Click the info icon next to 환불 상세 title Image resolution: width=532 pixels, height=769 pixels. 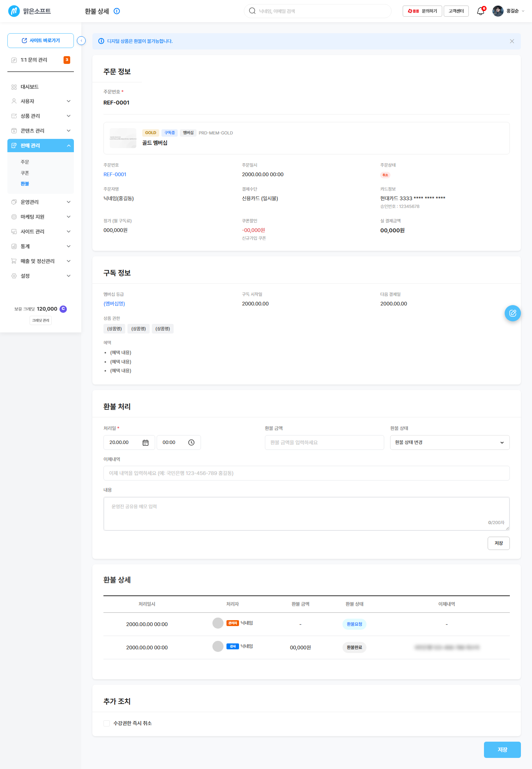117,11
